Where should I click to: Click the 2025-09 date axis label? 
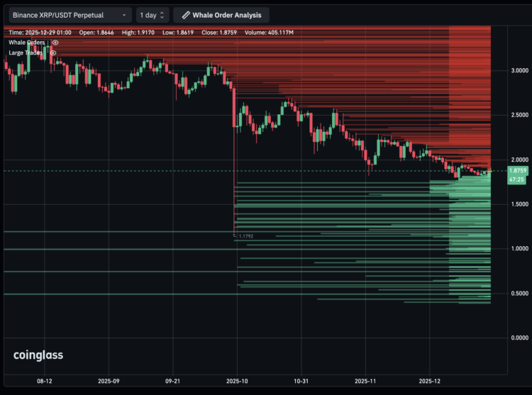click(x=109, y=381)
